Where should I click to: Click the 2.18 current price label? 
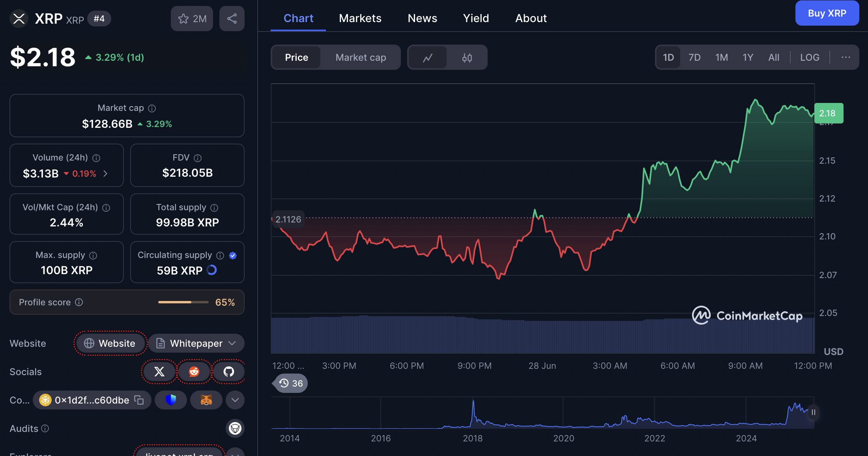tap(829, 113)
